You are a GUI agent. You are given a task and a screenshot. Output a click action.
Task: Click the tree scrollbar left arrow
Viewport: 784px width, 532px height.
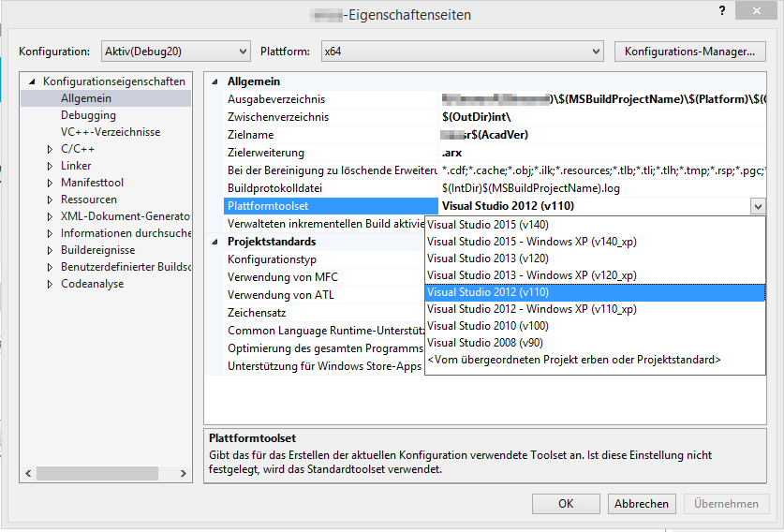click(x=28, y=473)
